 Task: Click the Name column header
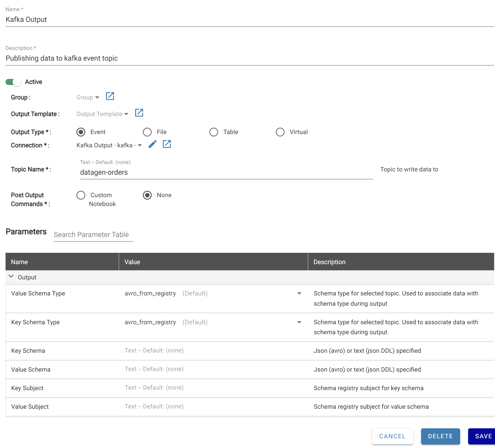(62, 262)
